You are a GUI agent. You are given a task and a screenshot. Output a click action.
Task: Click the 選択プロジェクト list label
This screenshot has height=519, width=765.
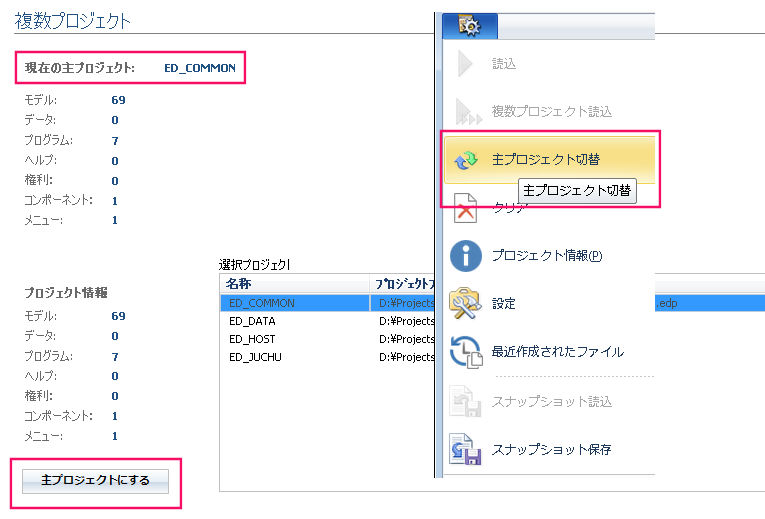click(254, 265)
